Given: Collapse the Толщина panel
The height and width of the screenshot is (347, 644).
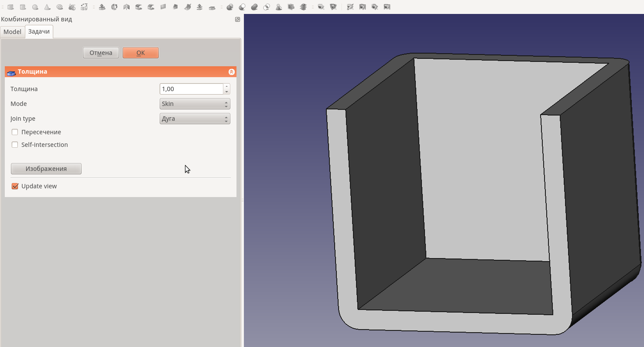Looking at the screenshot, I should pos(232,71).
